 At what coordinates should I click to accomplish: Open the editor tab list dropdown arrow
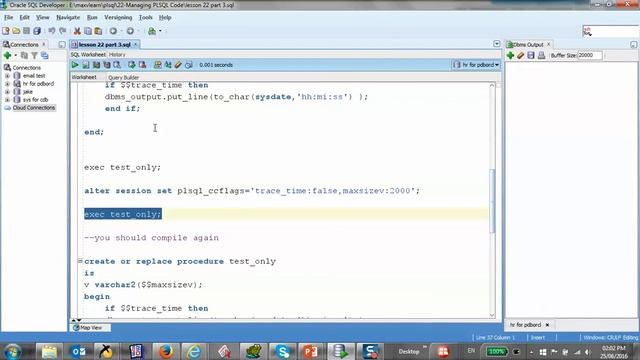(x=497, y=44)
